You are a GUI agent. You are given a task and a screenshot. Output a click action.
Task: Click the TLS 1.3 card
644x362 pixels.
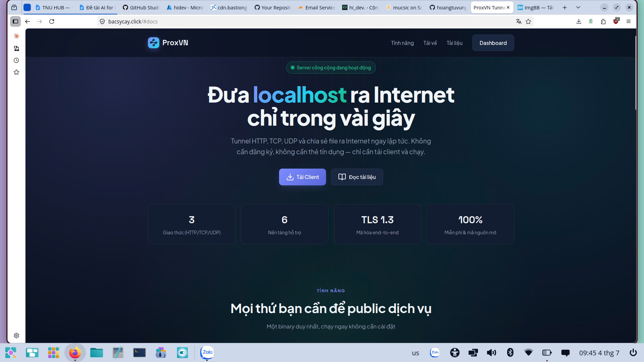point(377,224)
